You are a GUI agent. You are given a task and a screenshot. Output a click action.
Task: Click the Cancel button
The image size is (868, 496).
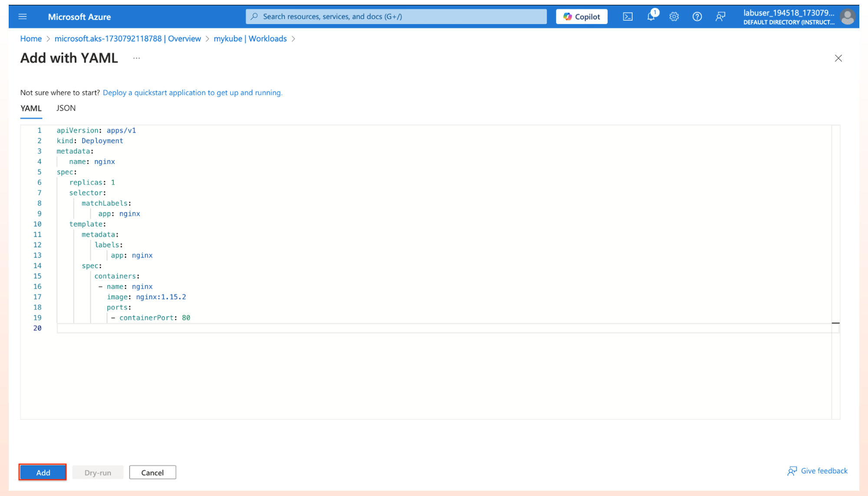coord(152,472)
